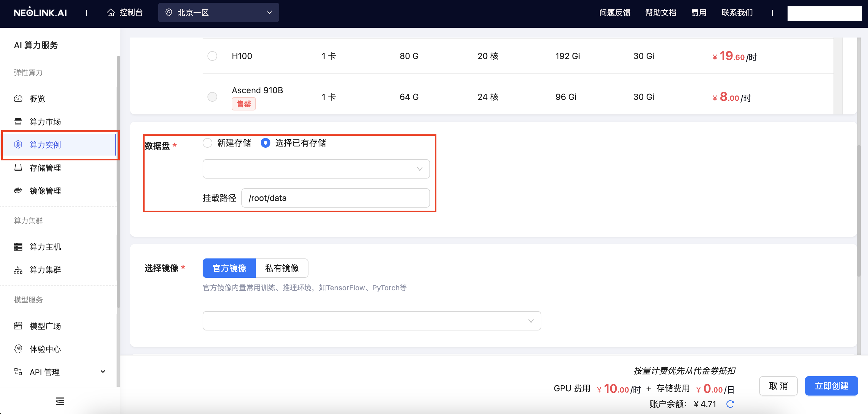Select the H100 GPU radio button
This screenshot has width=868, height=414.
pos(212,56)
